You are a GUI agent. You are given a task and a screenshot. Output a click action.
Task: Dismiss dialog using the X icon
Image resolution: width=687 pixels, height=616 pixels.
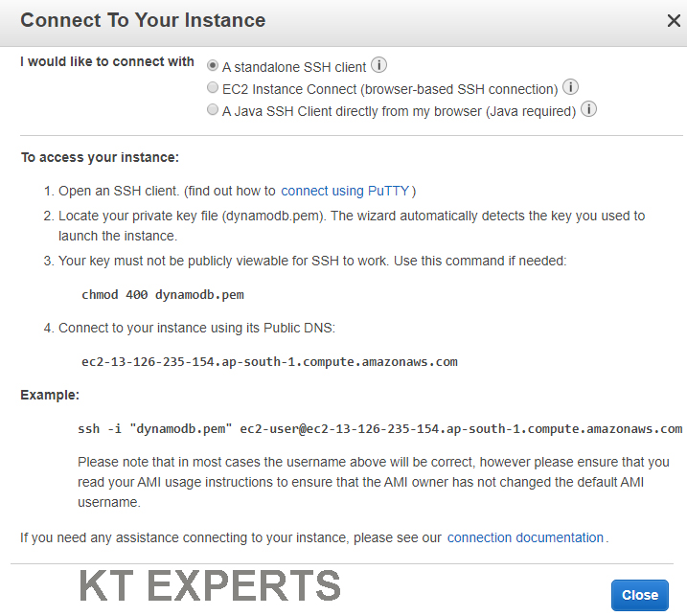click(x=674, y=20)
